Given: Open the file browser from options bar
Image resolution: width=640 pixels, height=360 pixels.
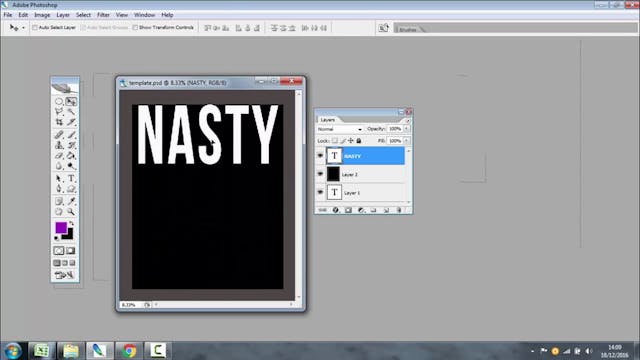Looking at the screenshot, I should click(x=383, y=28).
